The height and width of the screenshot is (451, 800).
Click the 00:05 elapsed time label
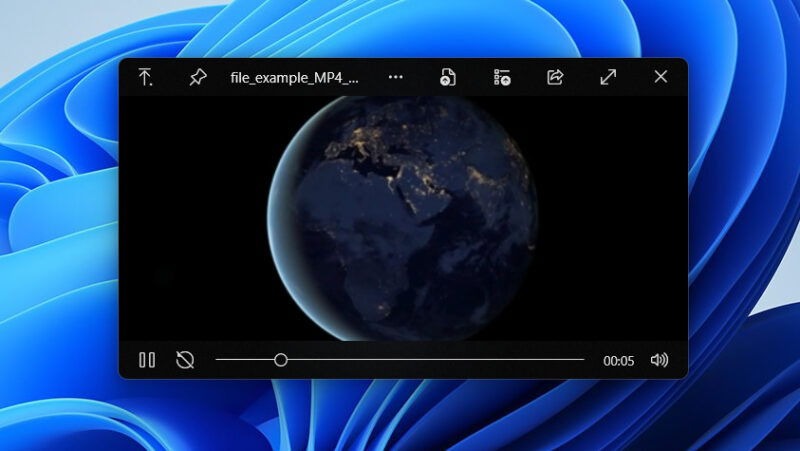click(618, 361)
